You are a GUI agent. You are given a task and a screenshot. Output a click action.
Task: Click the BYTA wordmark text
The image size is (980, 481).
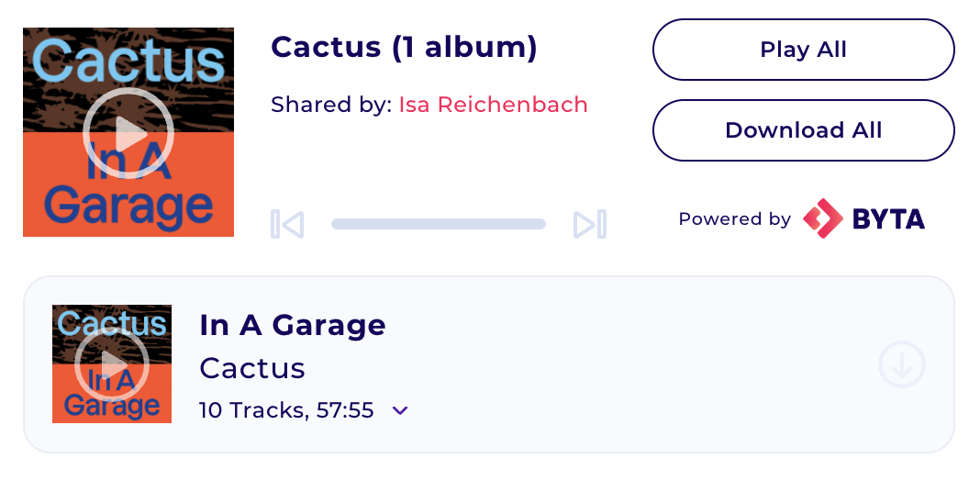tap(888, 219)
